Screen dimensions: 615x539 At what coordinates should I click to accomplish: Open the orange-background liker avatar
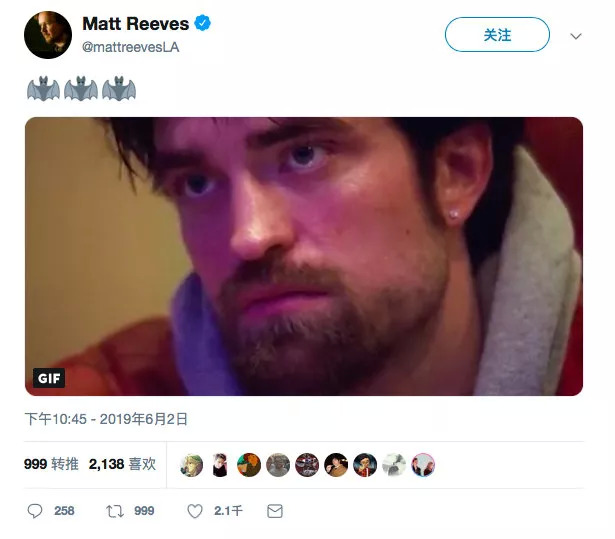249,465
